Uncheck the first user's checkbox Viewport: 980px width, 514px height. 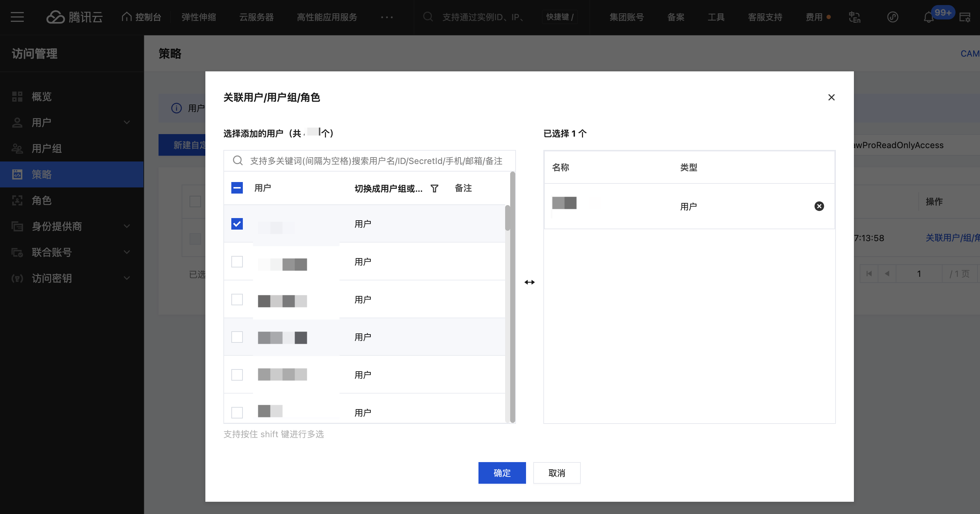coord(237,224)
